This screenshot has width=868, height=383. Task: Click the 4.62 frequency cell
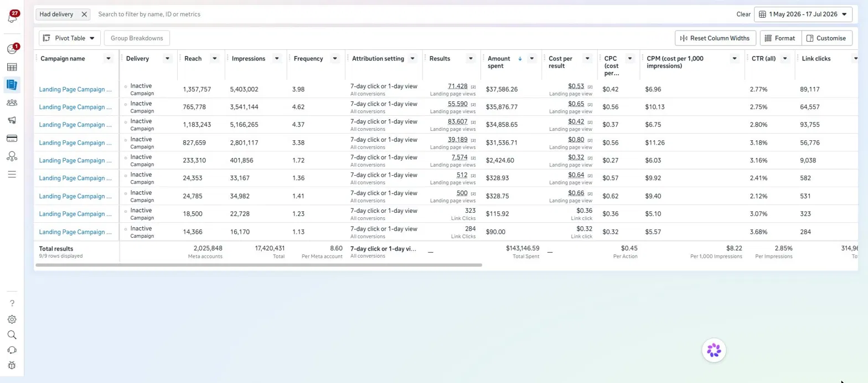click(x=299, y=107)
